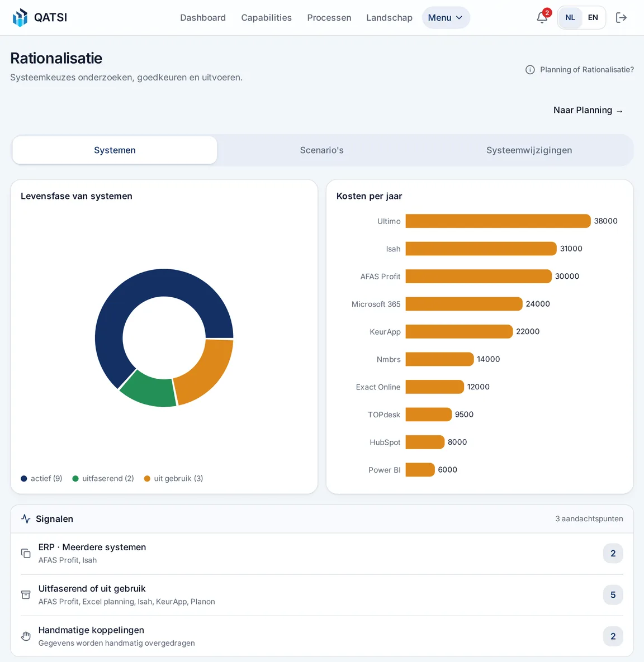Click the Power BI cost bar
This screenshot has height=662, width=644.
420,470
